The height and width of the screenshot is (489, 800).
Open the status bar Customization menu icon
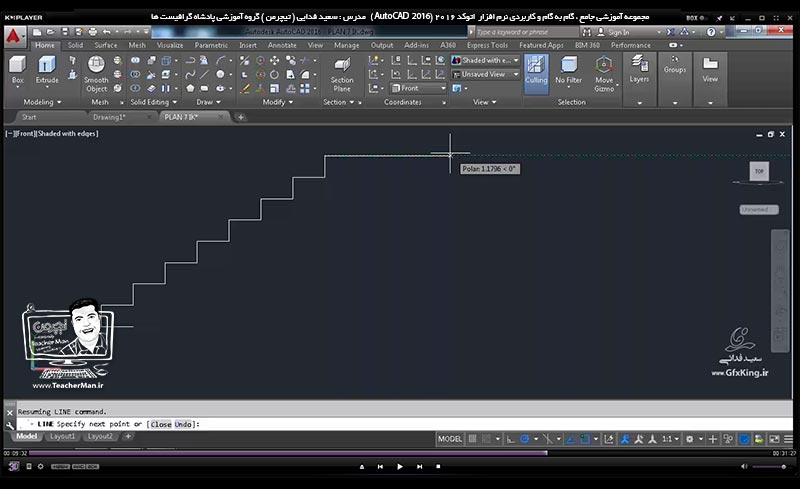(788, 439)
